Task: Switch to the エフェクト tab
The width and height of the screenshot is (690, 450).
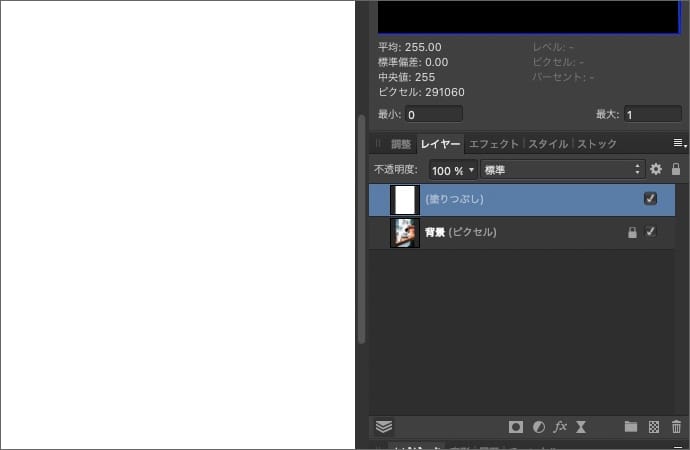Action: click(x=494, y=144)
